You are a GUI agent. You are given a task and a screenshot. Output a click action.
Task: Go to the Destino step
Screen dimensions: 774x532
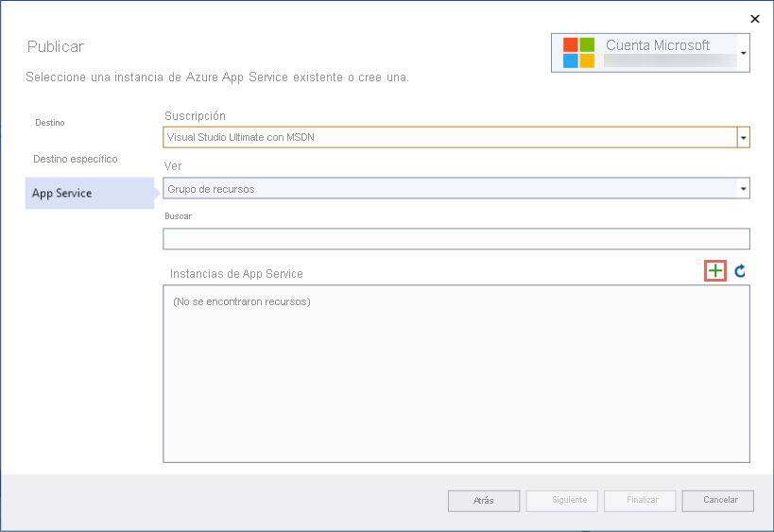tap(50, 123)
